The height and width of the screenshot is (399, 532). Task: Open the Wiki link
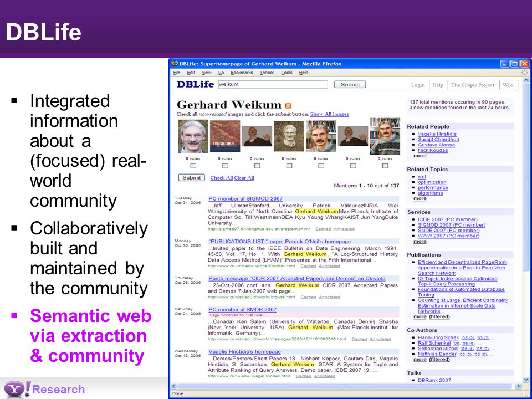tap(508, 85)
